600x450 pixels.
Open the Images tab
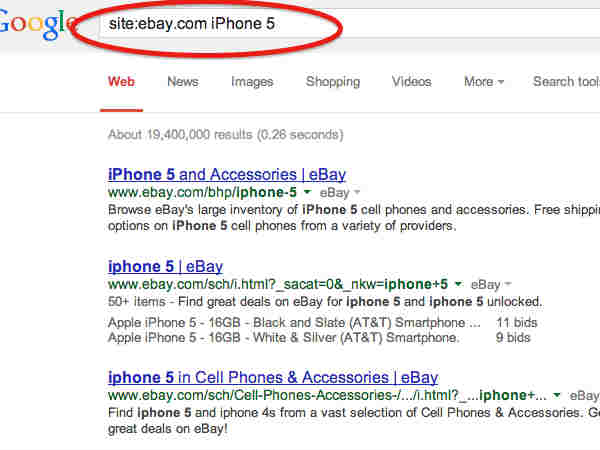point(252,82)
